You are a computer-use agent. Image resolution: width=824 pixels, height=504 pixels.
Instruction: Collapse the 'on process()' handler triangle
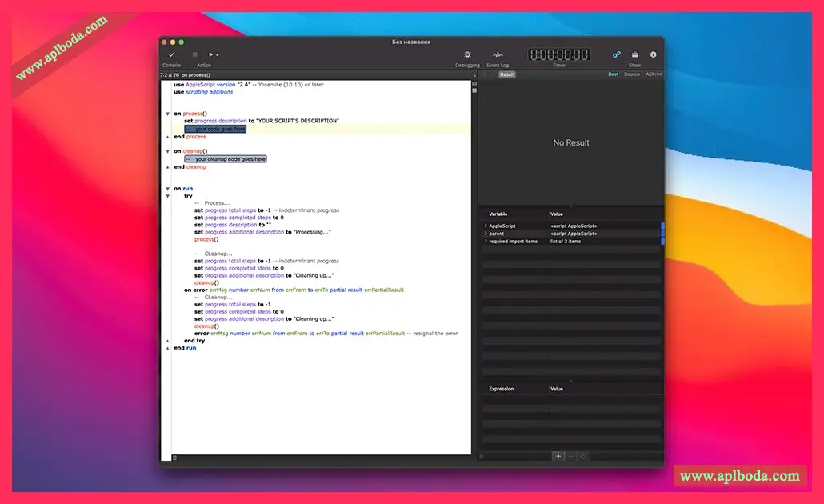pos(168,114)
